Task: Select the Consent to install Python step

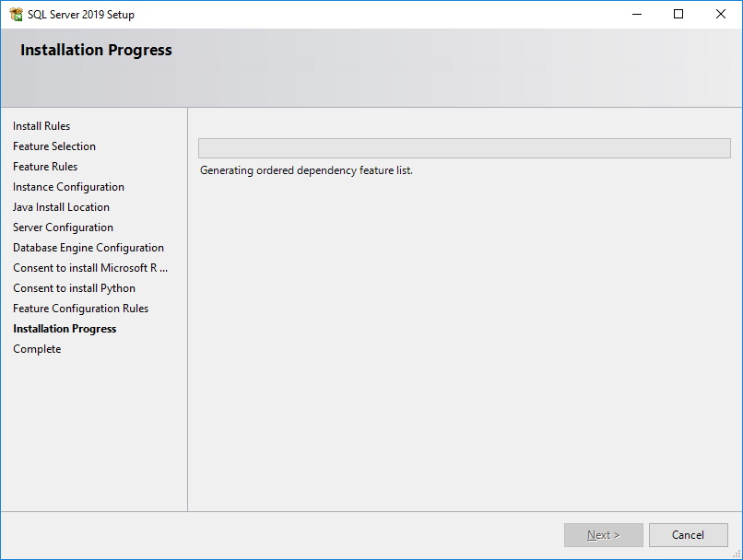Action: click(75, 288)
